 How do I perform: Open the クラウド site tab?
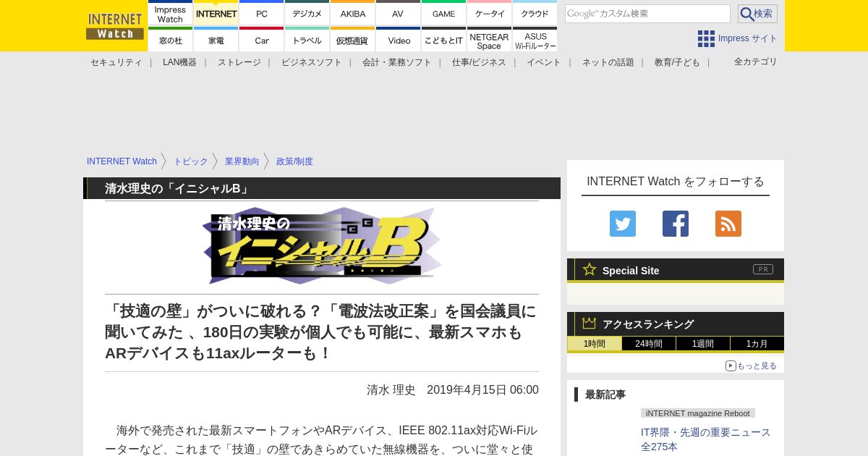[x=535, y=13]
